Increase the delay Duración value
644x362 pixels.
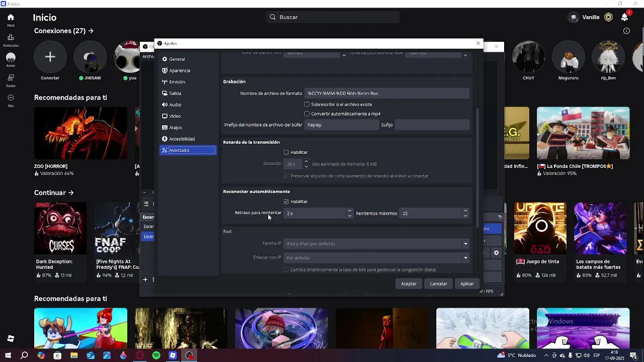[x=306, y=161]
